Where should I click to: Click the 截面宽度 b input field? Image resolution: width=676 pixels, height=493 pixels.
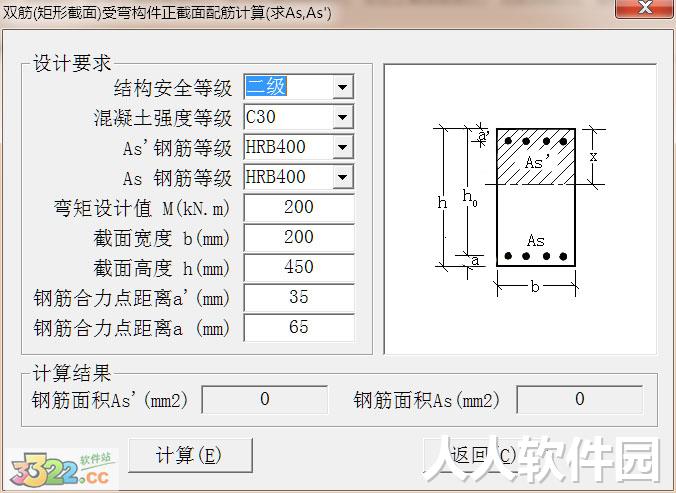(x=299, y=237)
